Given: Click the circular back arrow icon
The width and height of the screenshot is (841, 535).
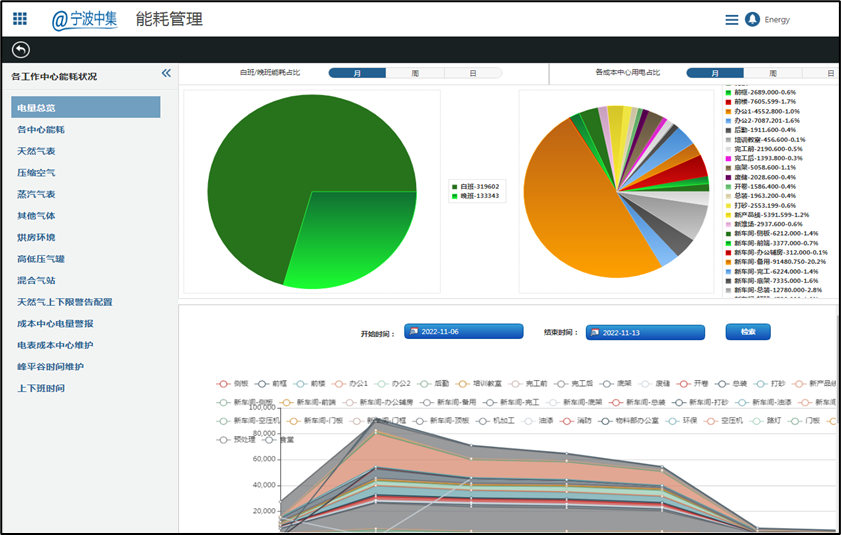Looking at the screenshot, I should 21,50.
